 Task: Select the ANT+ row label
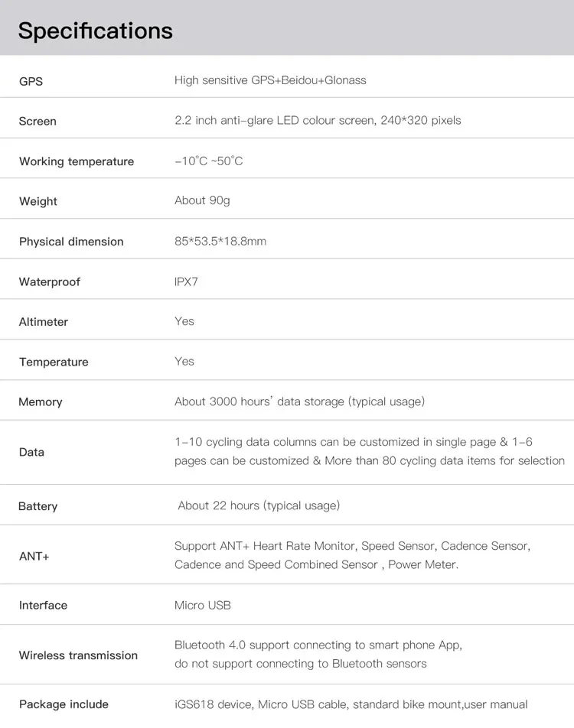(x=34, y=556)
